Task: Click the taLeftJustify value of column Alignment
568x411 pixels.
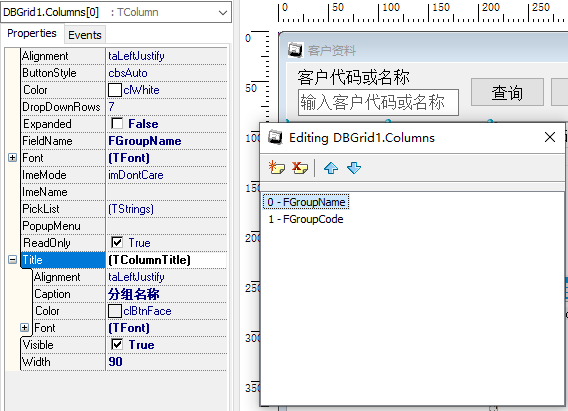Action: tap(136, 56)
